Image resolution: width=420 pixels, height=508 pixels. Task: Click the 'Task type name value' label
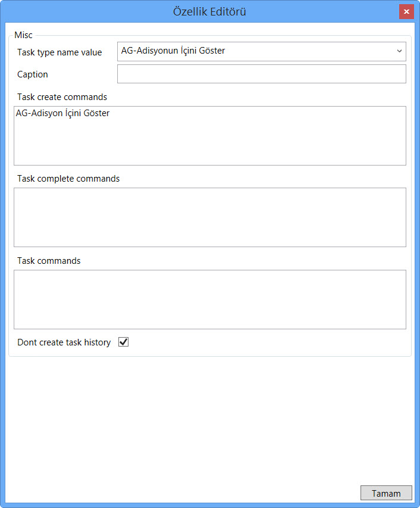[x=59, y=52]
